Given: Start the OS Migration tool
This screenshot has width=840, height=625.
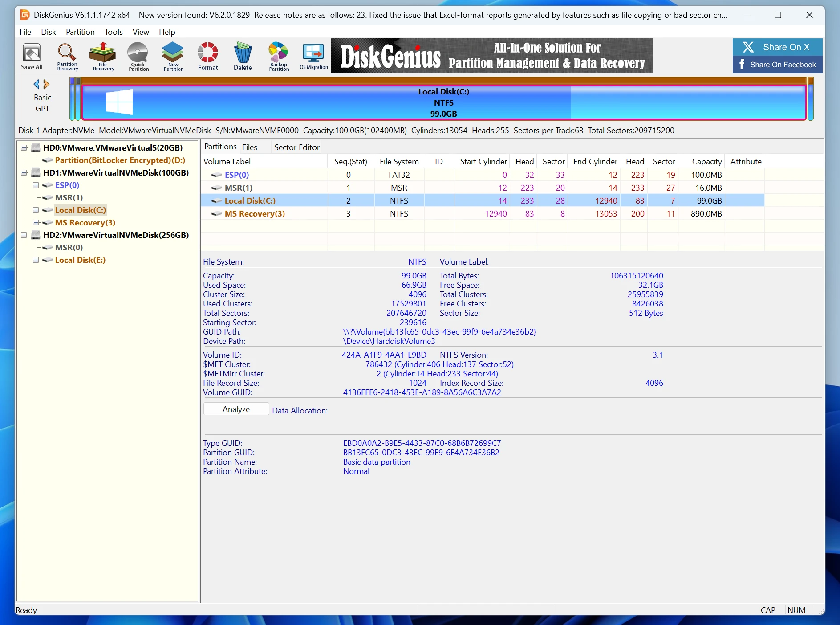Looking at the screenshot, I should 314,56.
